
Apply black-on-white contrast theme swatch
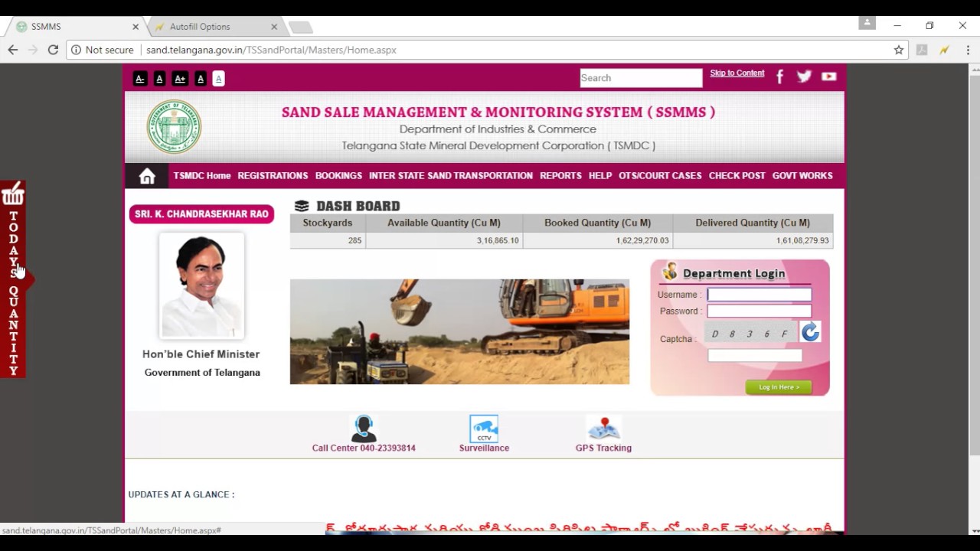pyautogui.click(x=218, y=79)
